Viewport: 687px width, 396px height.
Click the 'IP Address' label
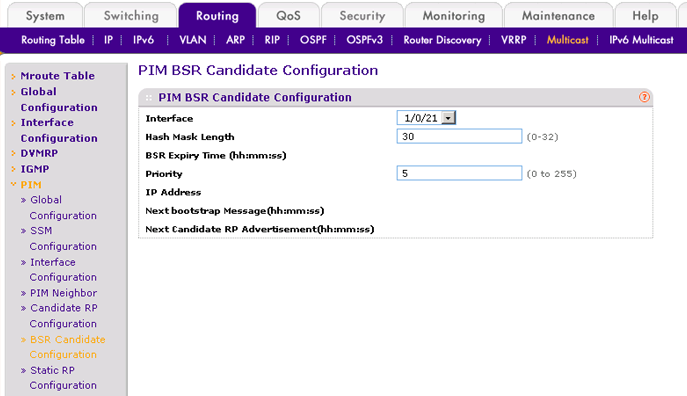(x=173, y=192)
